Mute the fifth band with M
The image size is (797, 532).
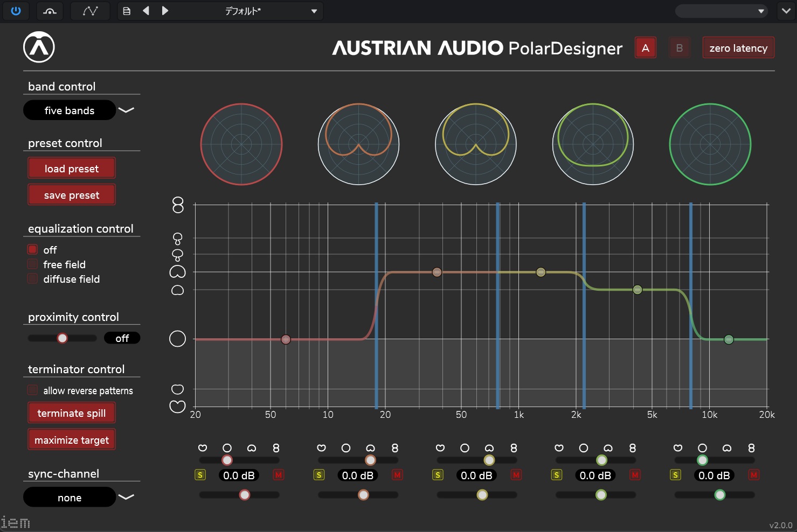[x=754, y=475]
